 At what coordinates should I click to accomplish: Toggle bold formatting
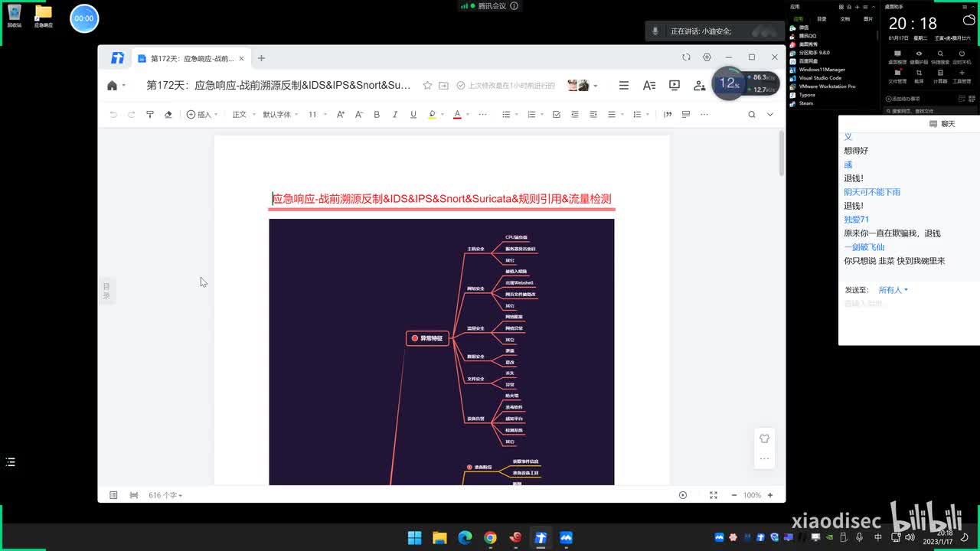[377, 115]
